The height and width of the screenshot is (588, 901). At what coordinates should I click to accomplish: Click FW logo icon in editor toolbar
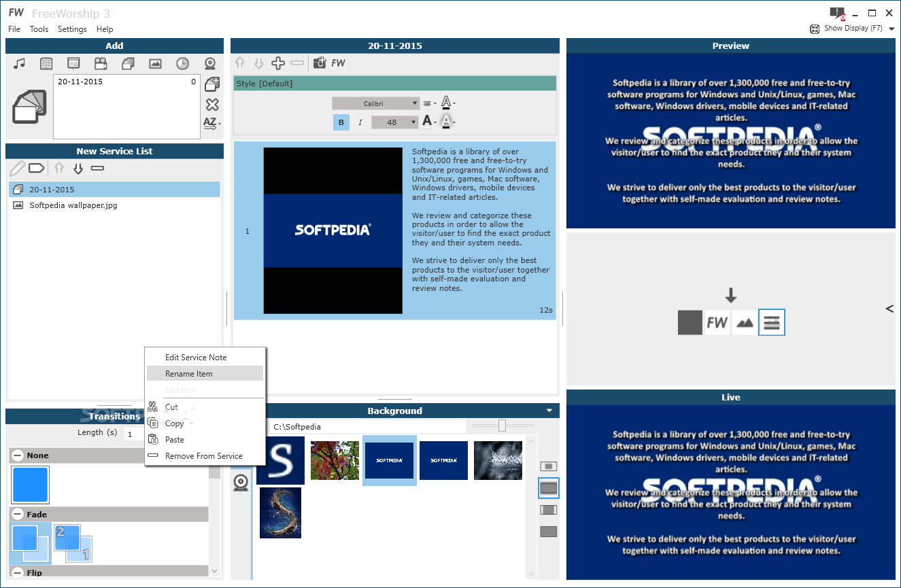click(338, 63)
